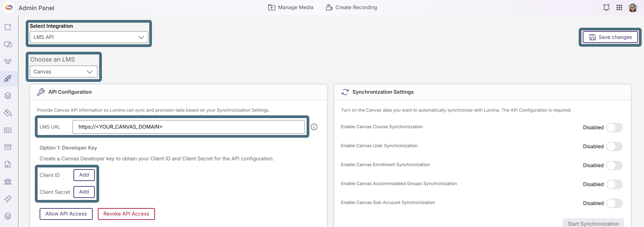Open the apps grid menu
Viewport: 644px width, 227px height.
(x=619, y=7)
